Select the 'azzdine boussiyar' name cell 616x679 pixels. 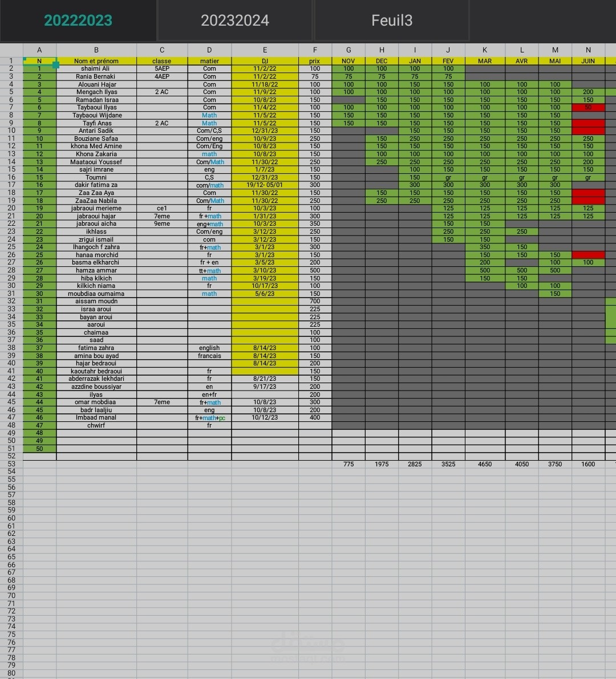coord(96,387)
